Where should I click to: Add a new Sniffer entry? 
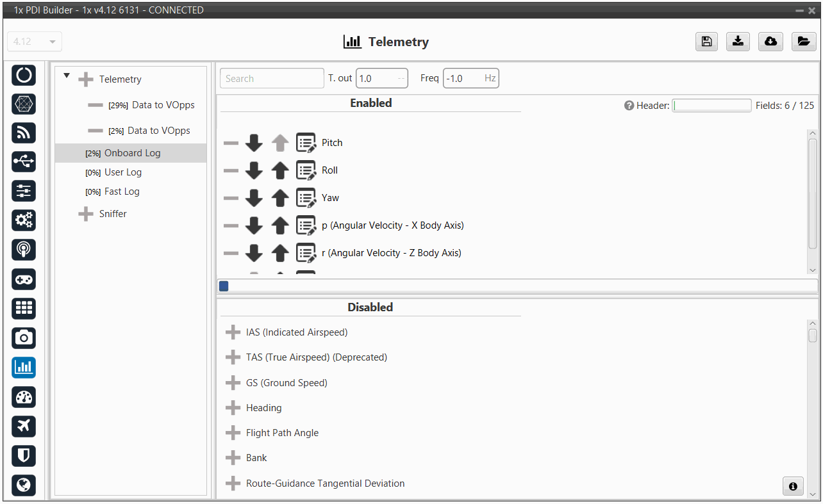85,214
